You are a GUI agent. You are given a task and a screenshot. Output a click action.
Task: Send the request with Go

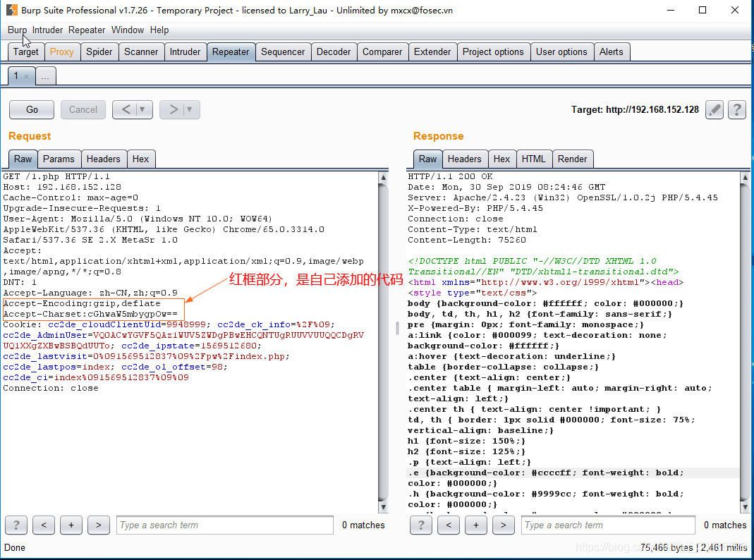(32, 109)
